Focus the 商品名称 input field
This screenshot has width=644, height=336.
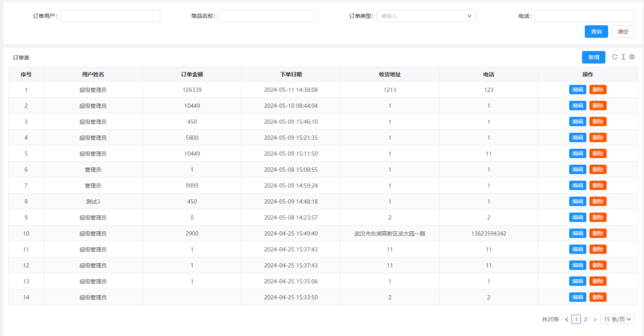pos(268,16)
